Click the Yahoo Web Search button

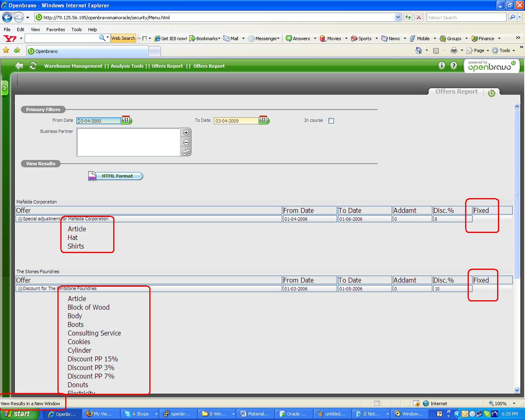(x=123, y=38)
